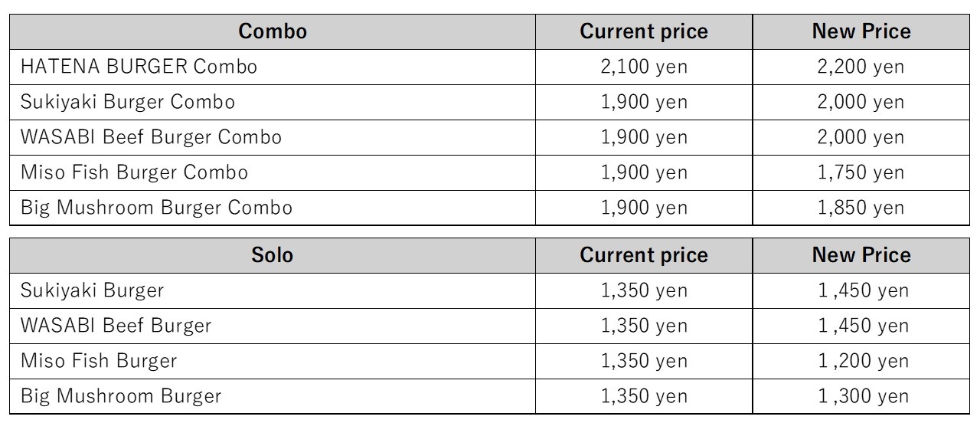Click the Current price header in Combo table

point(644,31)
